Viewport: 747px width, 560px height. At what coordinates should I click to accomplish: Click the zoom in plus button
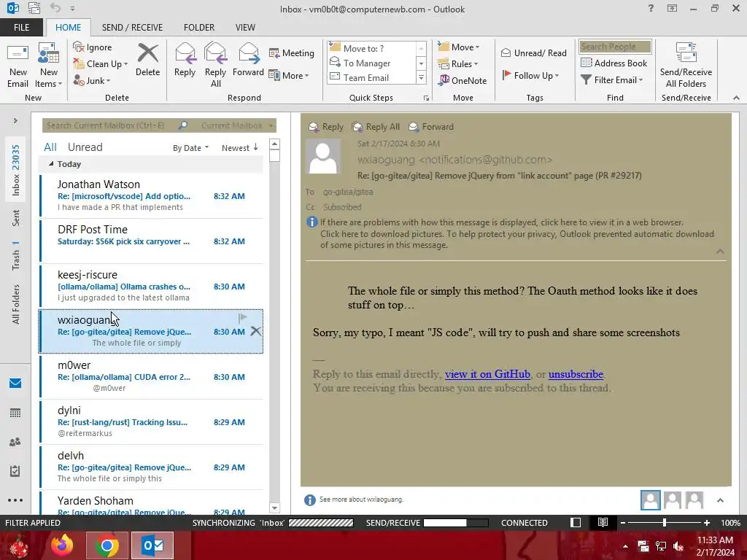[707, 522]
